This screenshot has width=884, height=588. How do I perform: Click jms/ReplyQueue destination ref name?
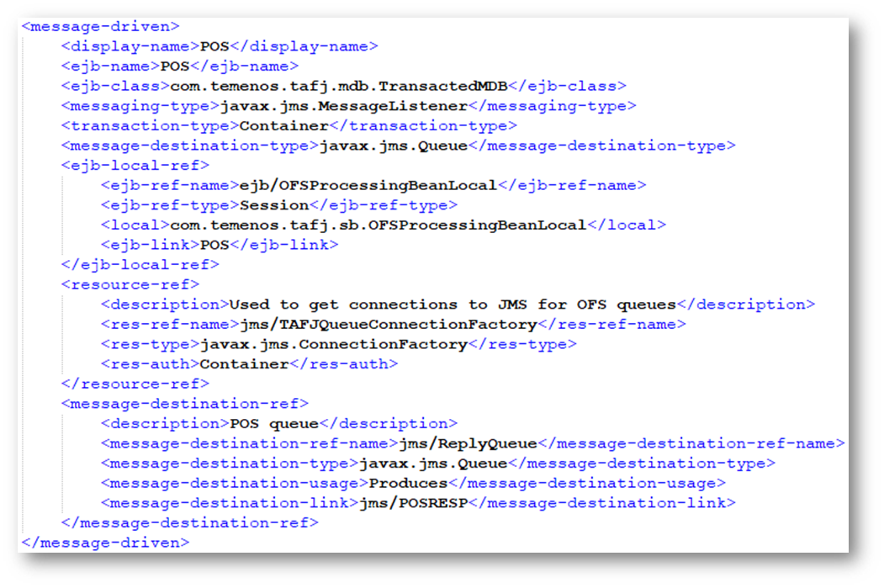(467, 443)
